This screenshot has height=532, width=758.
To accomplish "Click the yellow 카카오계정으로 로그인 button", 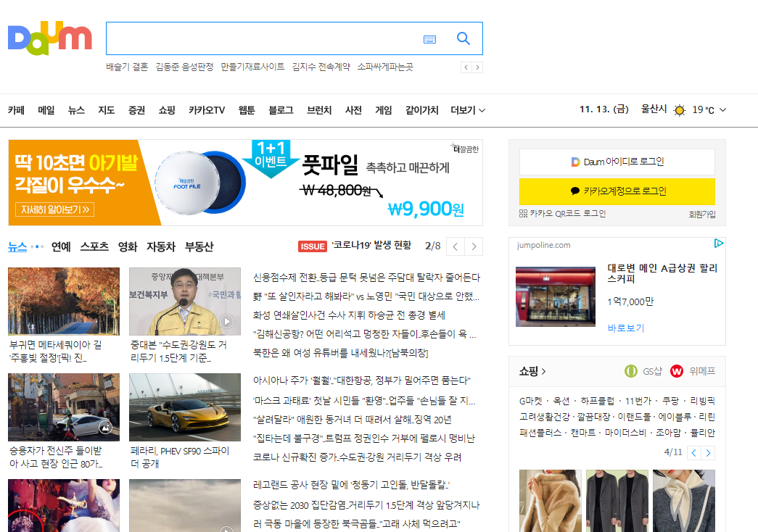I will click(617, 191).
